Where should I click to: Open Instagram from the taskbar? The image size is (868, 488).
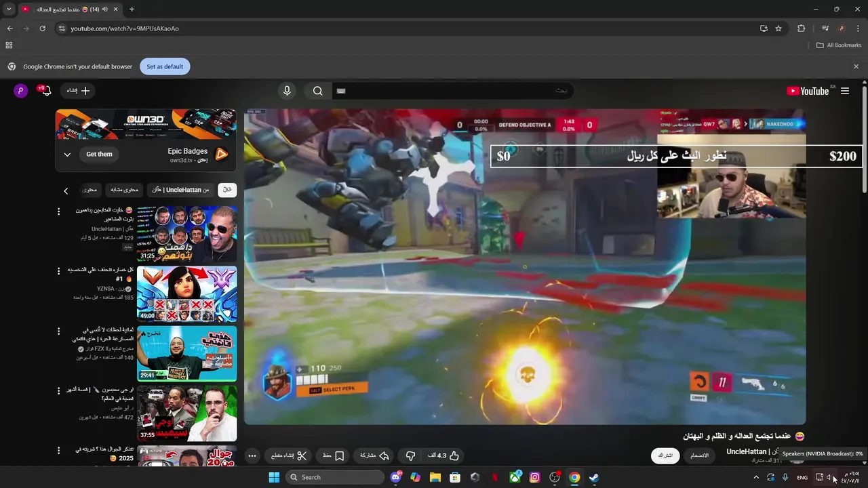(x=535, y=477)
